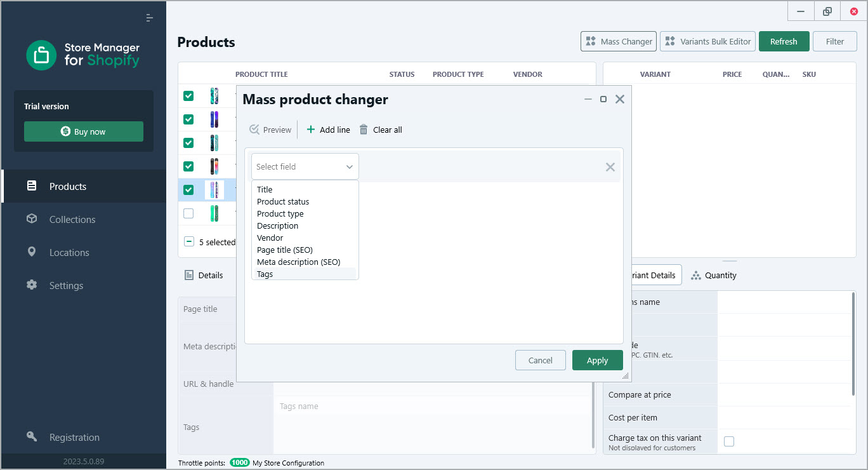
Task: Select Description from the field list
Action: pos(305,225)
